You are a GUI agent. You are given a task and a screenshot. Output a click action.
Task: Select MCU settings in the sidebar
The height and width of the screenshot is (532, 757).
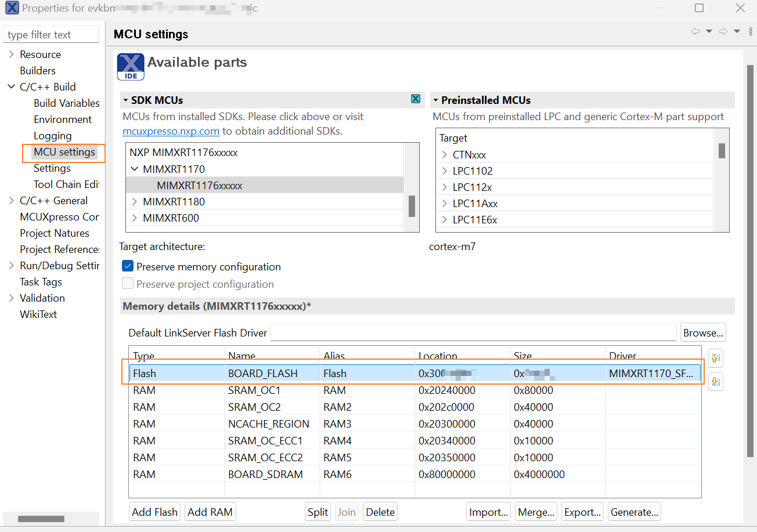64,152
